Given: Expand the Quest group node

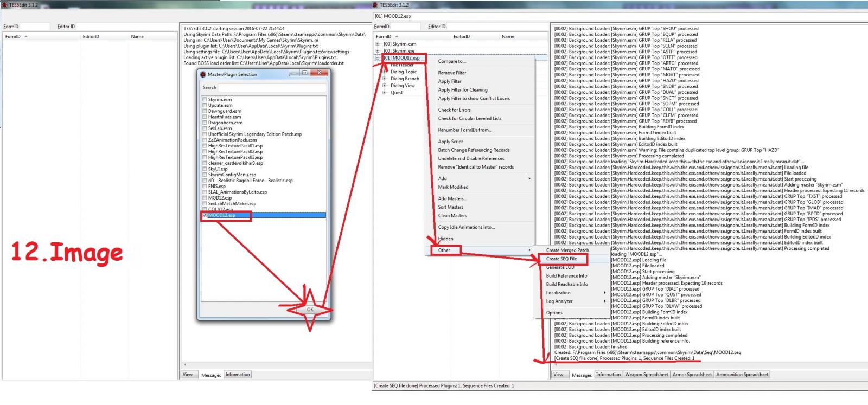Looking at the screenshot, I should [385, 93].
